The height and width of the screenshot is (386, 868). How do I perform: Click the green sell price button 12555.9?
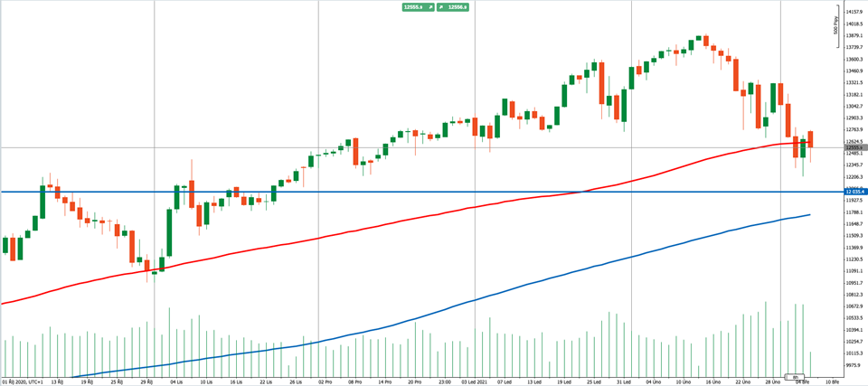[x=418, y=7]
